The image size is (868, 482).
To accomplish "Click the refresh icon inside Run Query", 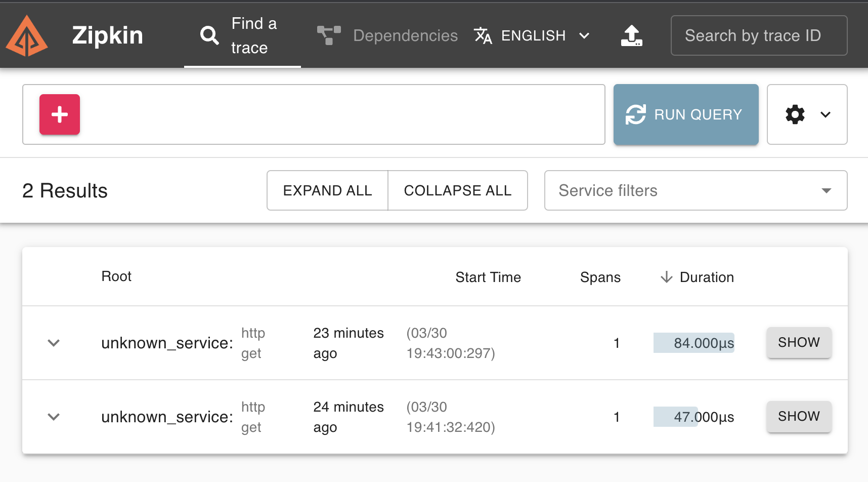I will tap(637, 114).
